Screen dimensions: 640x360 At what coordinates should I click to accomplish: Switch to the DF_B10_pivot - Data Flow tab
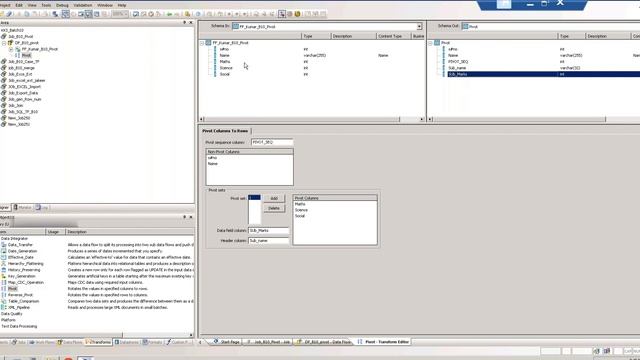click(324, 342)
